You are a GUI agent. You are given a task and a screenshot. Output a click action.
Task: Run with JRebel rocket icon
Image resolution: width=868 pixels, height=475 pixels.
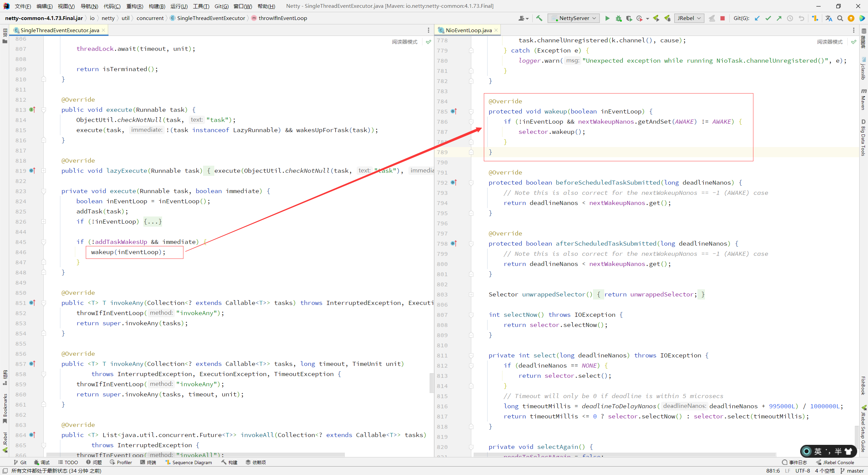pyautogui.click(x=656, y=18)
